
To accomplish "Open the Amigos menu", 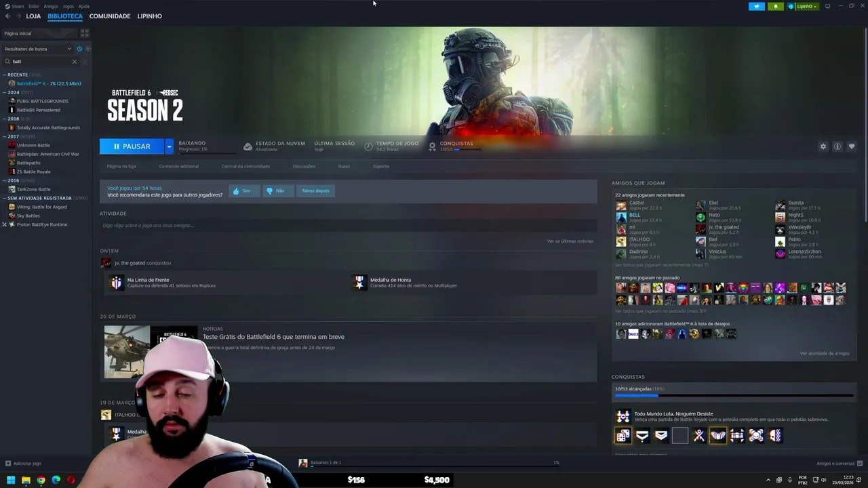I will (51, 6).
